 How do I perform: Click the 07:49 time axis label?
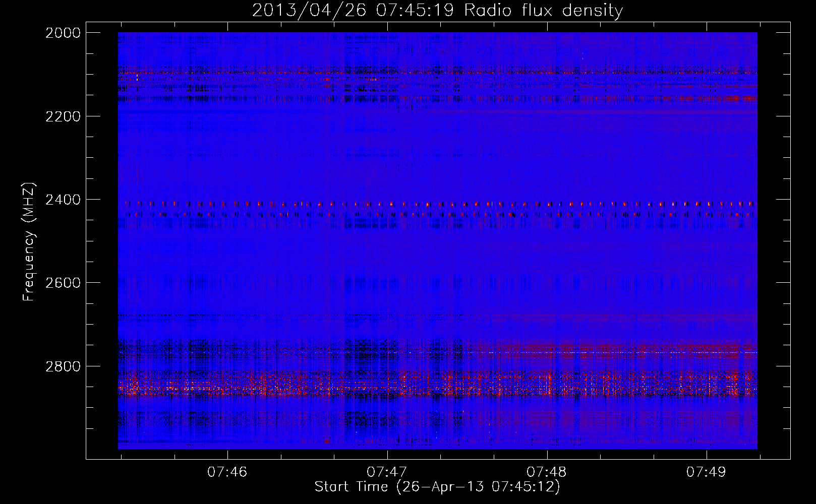point(706,472)
